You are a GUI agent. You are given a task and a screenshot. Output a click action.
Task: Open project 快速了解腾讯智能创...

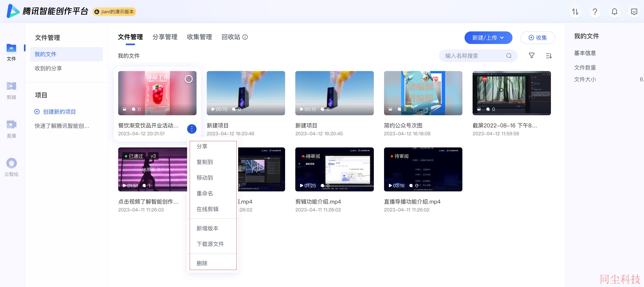tap(62, 126)
